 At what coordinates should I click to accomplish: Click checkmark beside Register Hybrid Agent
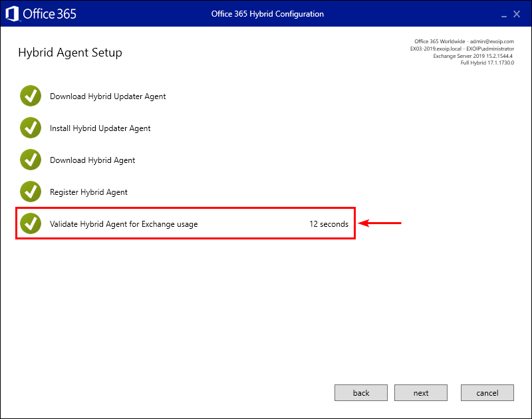point(31,192)
